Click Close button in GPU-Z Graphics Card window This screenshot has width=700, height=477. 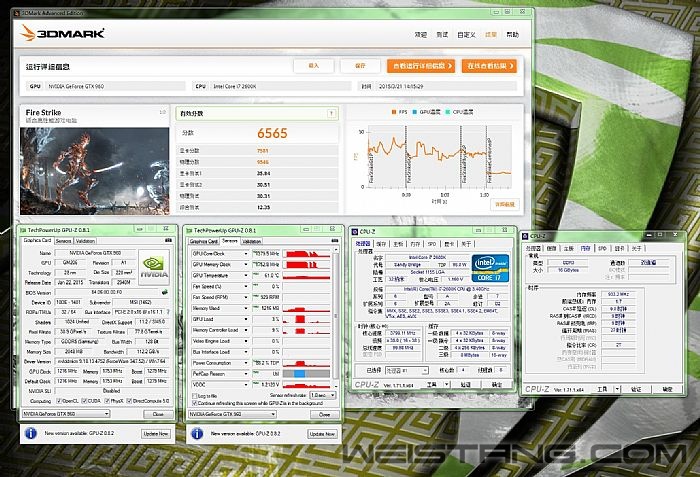pos(157,413)
